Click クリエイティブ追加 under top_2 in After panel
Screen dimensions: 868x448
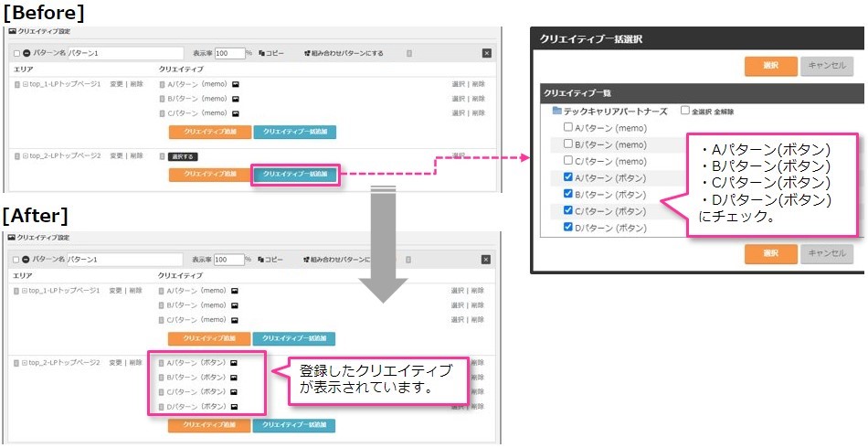point(209,425)
